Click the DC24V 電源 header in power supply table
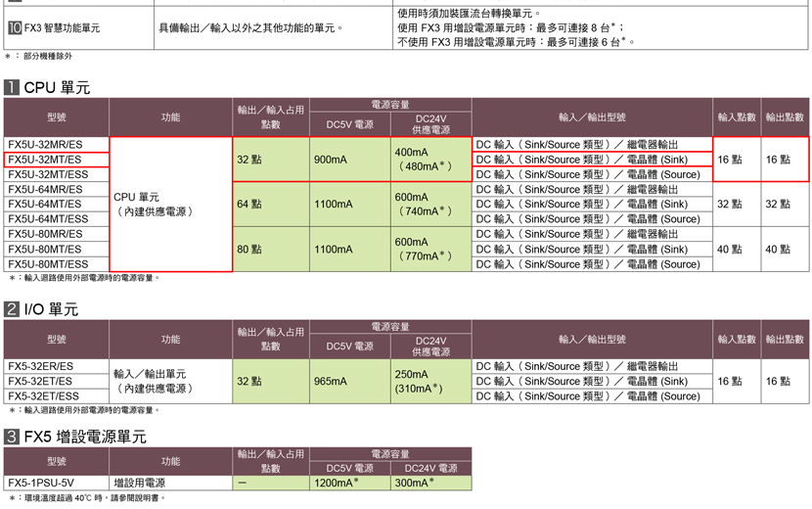This screenshot has height=509, width=812. [x=430, y=468]
